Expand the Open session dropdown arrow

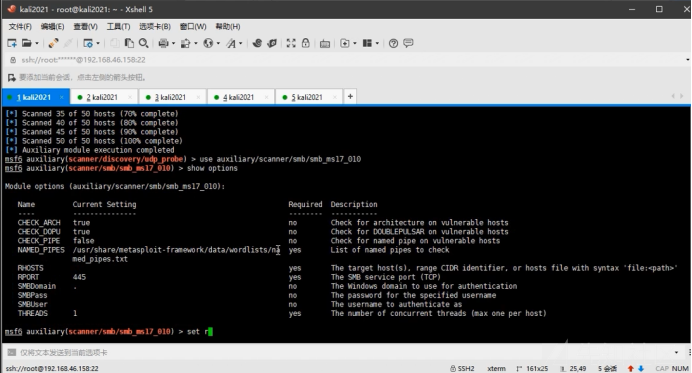click(x=37, y=43)
